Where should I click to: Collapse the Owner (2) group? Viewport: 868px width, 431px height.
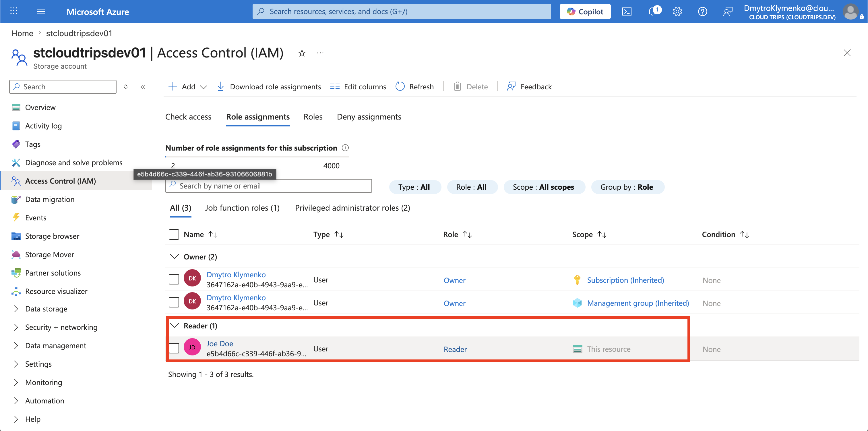[x=174, y=256]
